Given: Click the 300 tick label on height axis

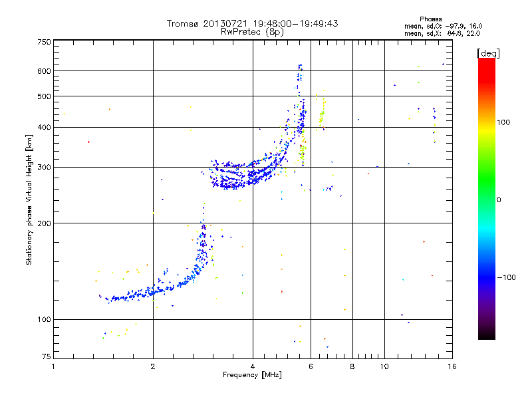Looking at the screenshot, I should click(x=44, y=168).
